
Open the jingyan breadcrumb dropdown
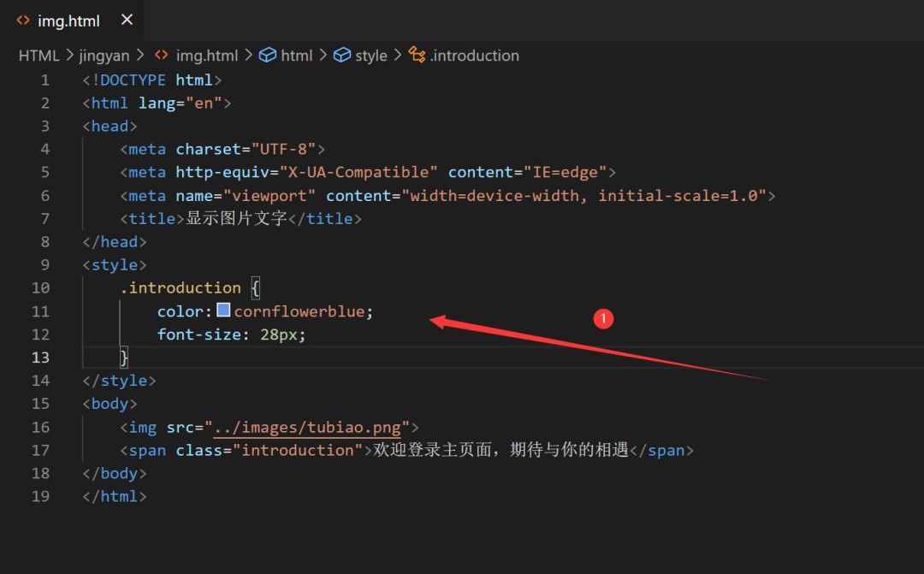(104, 55)
